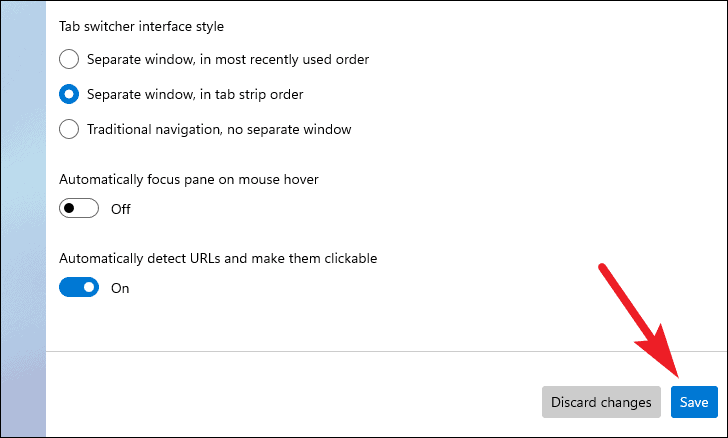Enable the focus pane on mouse hover toggle
The image size is (728, 438).
coord(79,208)
